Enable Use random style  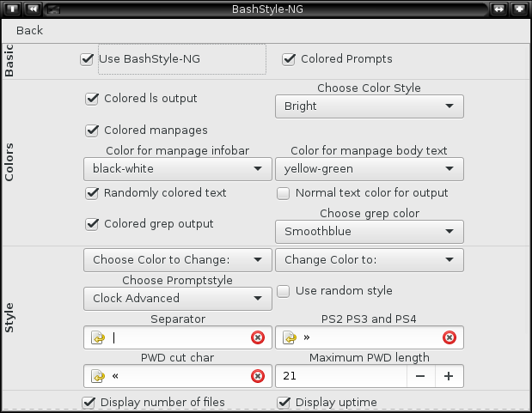(284, 291)
